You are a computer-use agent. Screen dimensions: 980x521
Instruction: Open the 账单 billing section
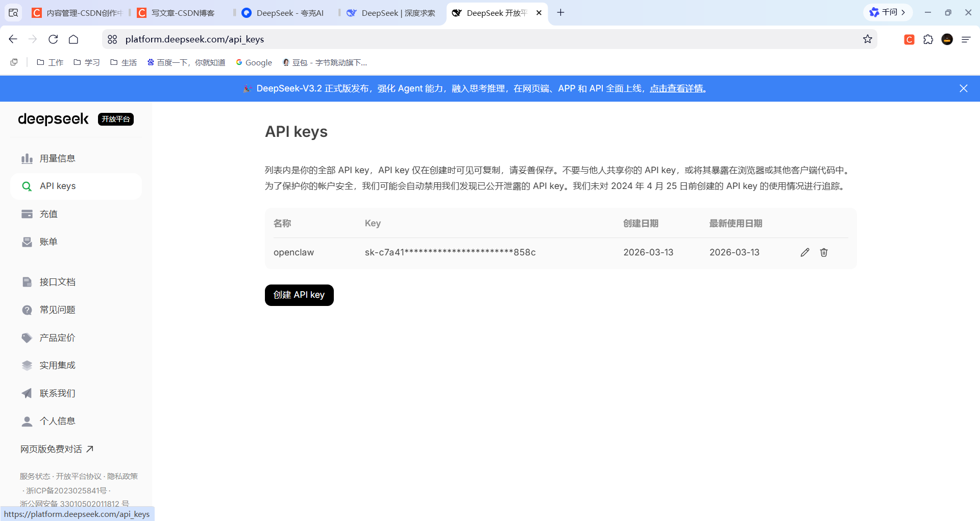49,241
